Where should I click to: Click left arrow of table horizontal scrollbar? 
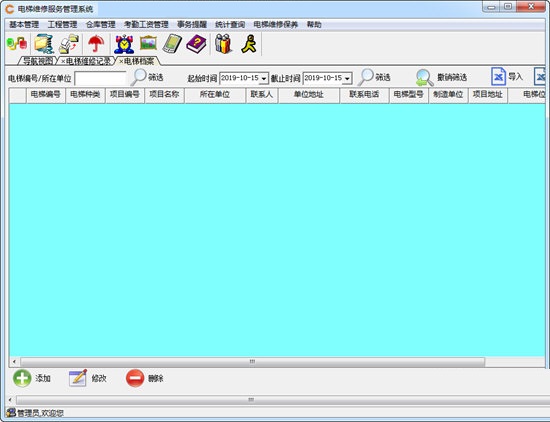click(x=14, y=361)
